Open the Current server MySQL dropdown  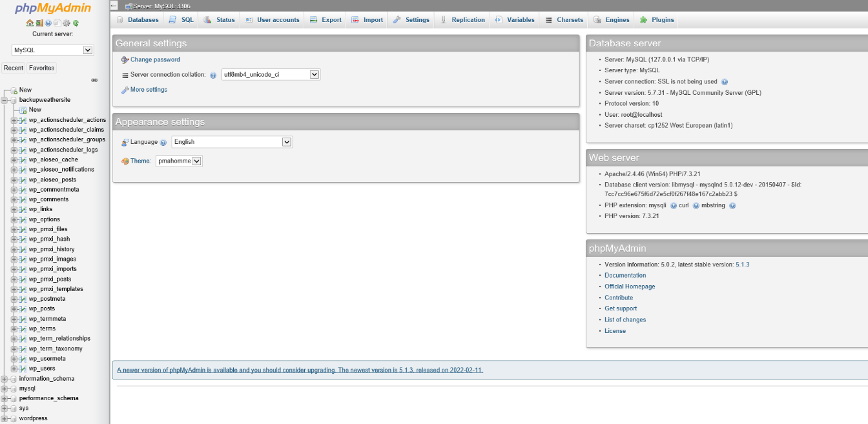coord(53,50)
